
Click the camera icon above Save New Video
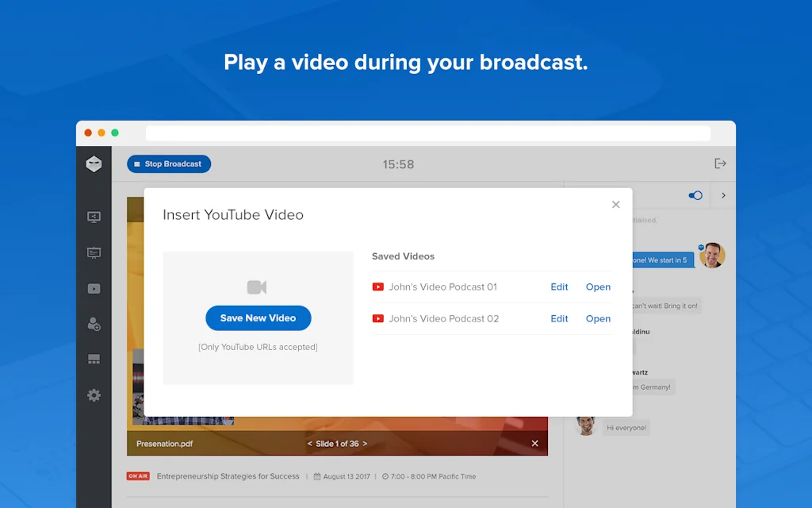258,287
